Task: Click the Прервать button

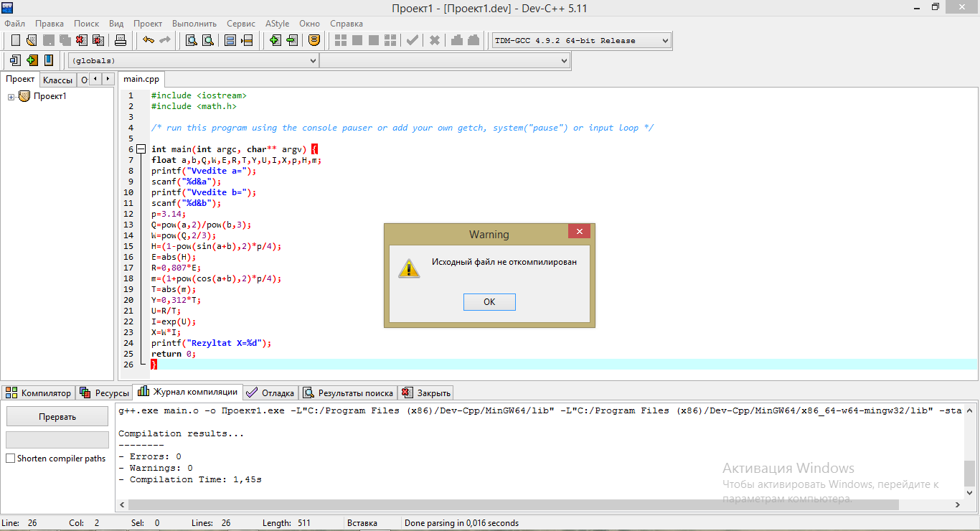Action: pyautogui.click(x=57, y=417)
